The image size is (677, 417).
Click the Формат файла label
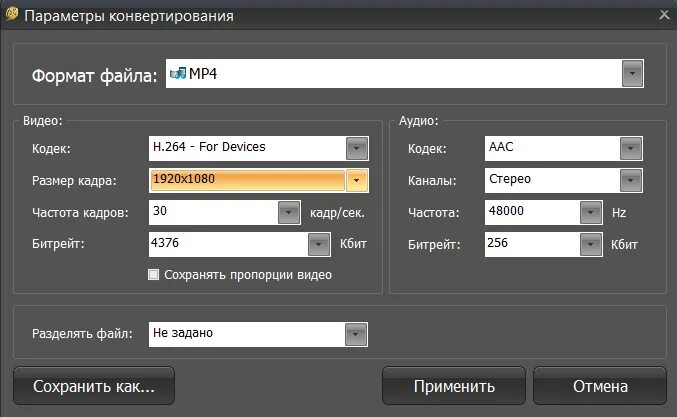(x=95, y=76)
